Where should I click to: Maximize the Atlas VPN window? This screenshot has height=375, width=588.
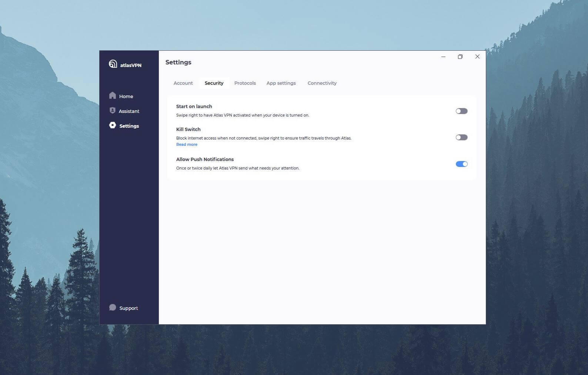click(x=460, y=57)
